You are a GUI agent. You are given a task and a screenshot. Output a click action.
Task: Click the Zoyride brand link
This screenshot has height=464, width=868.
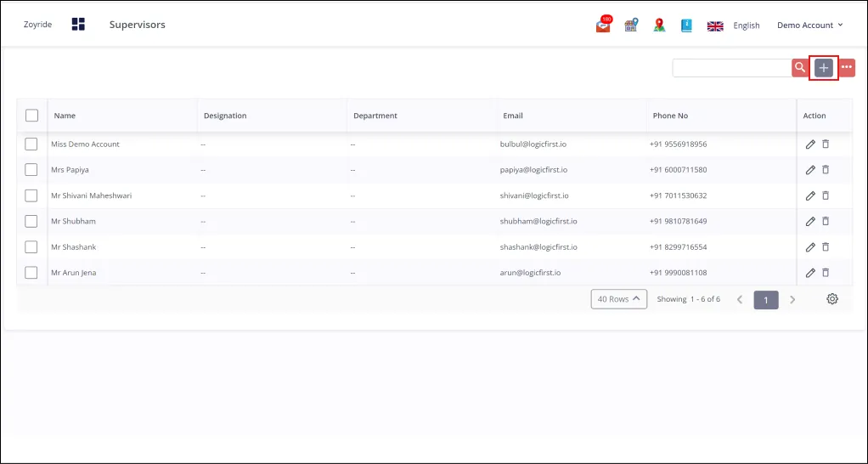(37, 25)
